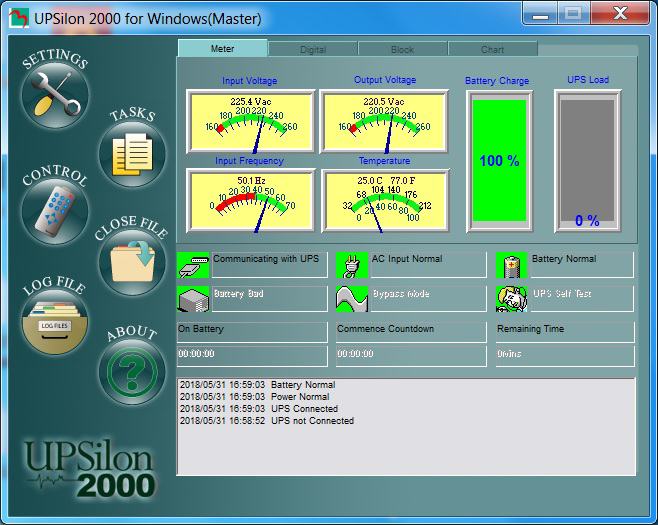
Task: Click the 225.4 Vac reading
Action: (x=251, y=102)
